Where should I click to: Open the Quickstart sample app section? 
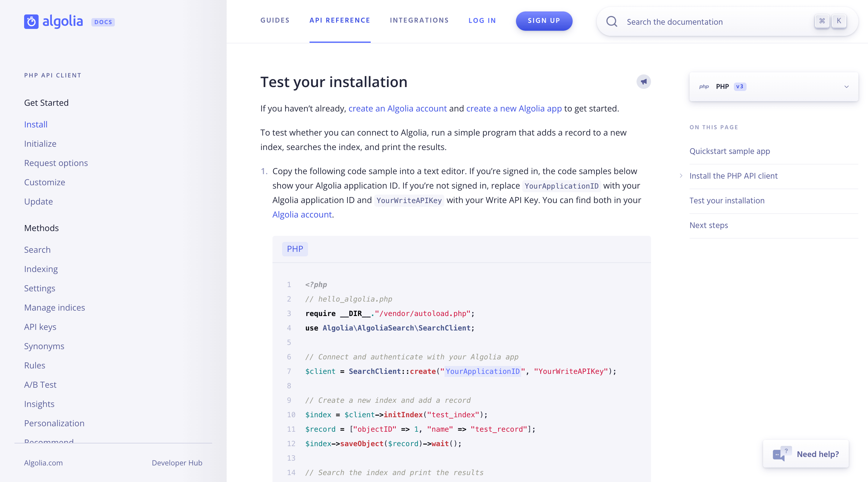729,151
